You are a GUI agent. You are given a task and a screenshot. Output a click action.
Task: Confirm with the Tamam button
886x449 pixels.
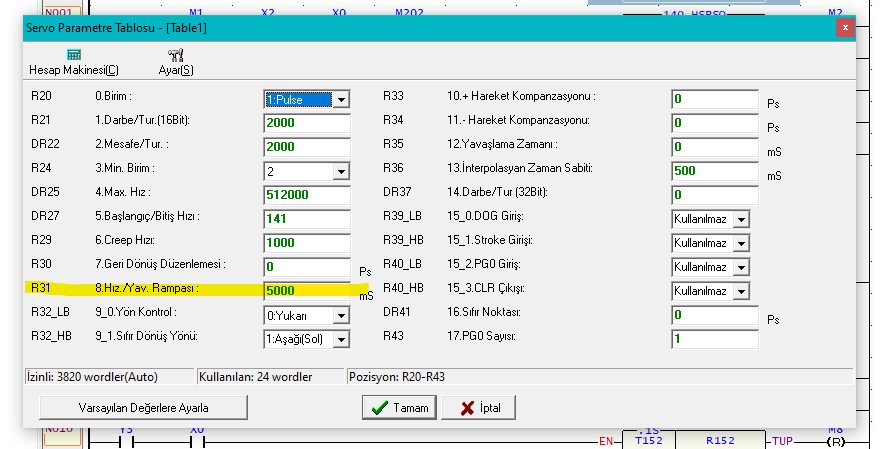pos(399,408)
